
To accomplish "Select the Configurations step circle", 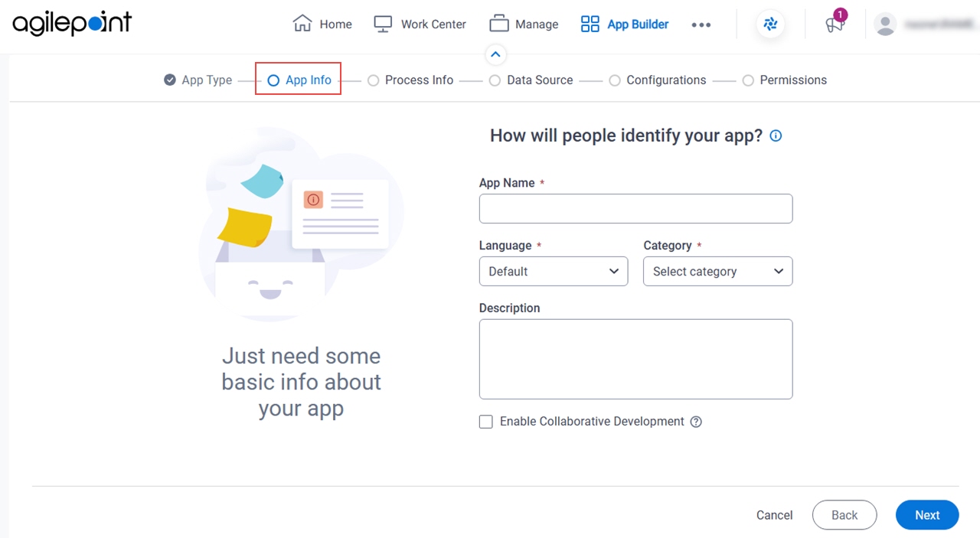I will (614, 80).
